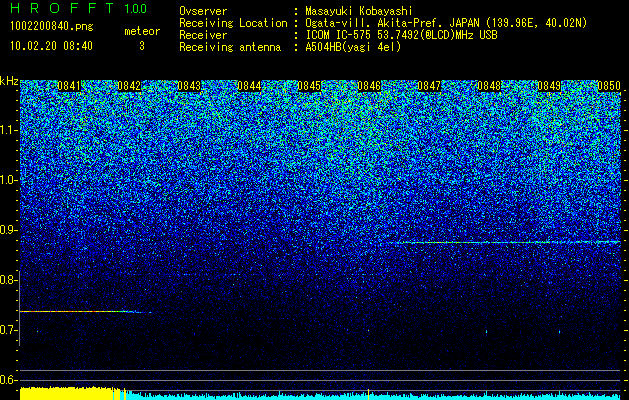The width and height of the screenshot is (629, 400).
Task: Click the A504HB(yagi 4el) antenna text
Action: [x=353, y=47]
